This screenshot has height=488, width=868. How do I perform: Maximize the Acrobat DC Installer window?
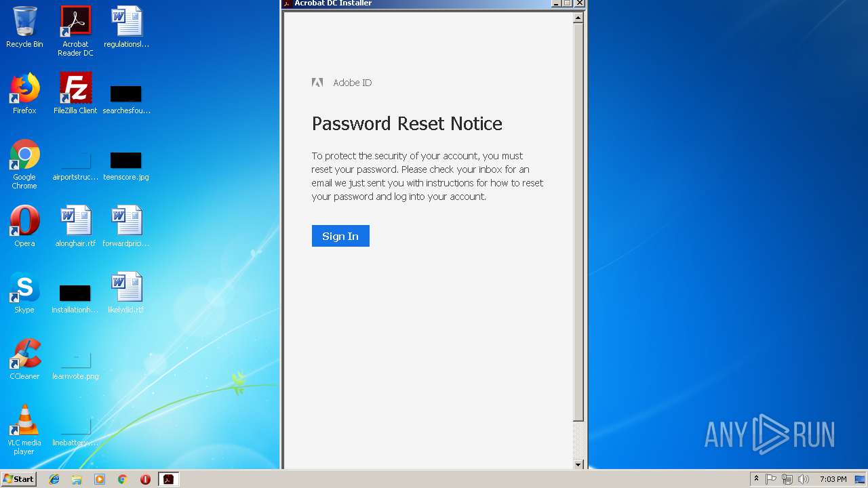click(x=568, y=3)
